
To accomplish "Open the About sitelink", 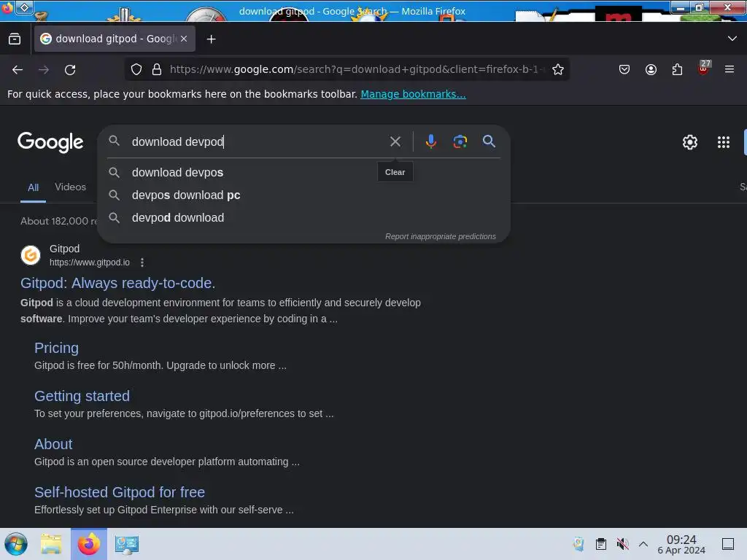I will tap(53, 444).
